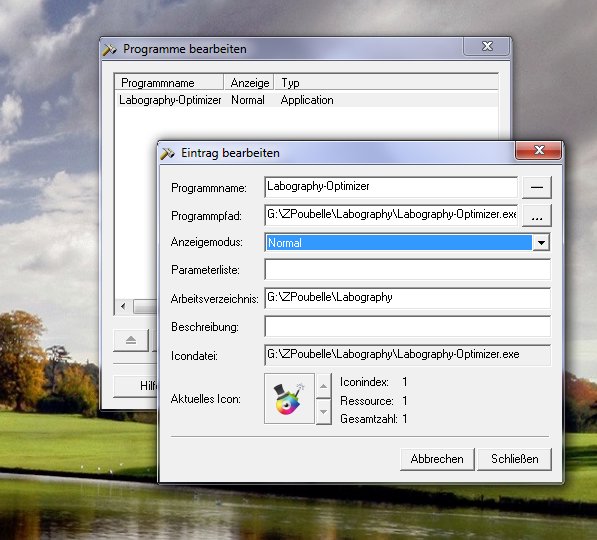
Task: Open the browse button next to Programmpfad
Action: [x=536, y=216]
